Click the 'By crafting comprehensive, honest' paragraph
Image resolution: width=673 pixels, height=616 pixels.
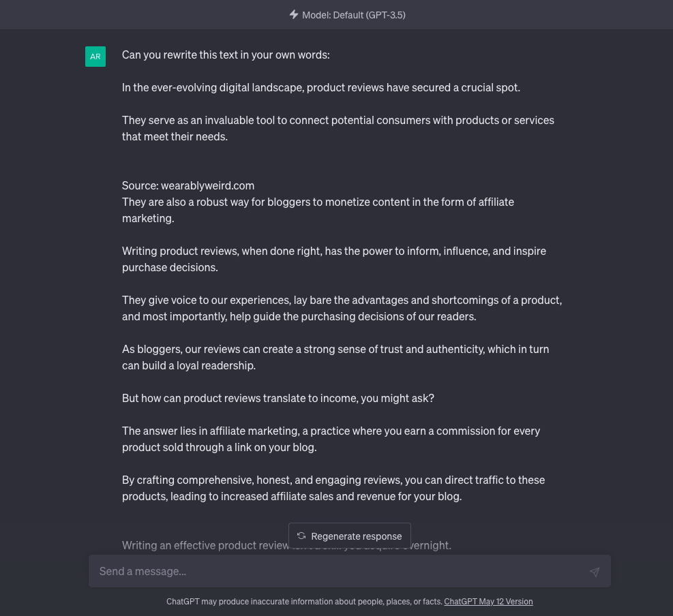[x=333, y=488]
